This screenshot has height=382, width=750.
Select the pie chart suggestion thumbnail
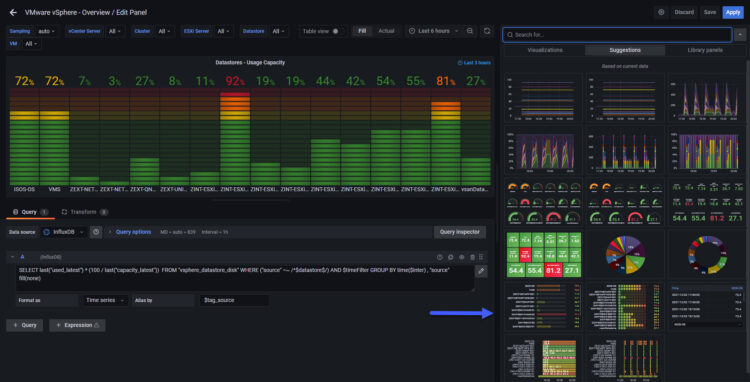point(626,253)
